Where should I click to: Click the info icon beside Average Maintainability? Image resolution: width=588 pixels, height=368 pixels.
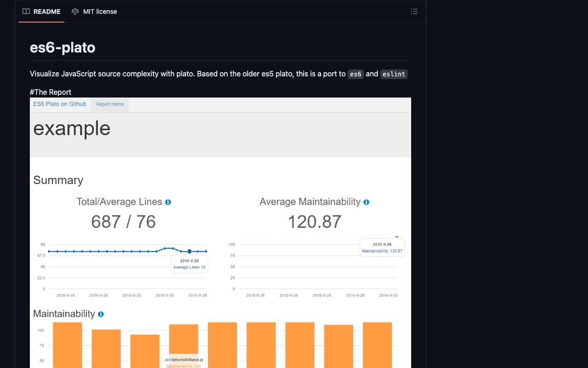click(x=366, y=202)
